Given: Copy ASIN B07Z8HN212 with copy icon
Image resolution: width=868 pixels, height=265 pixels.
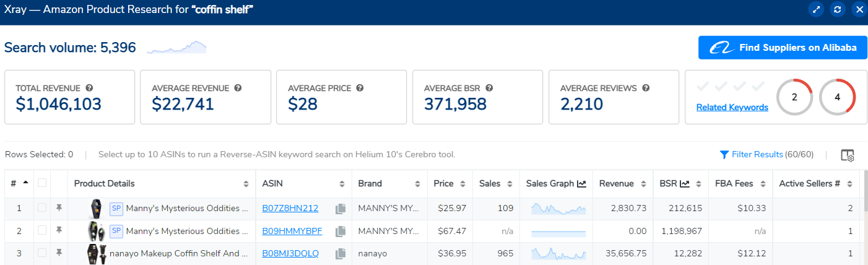Looking at the screenshot, I should pyautogui.click(x=340, y=209).
